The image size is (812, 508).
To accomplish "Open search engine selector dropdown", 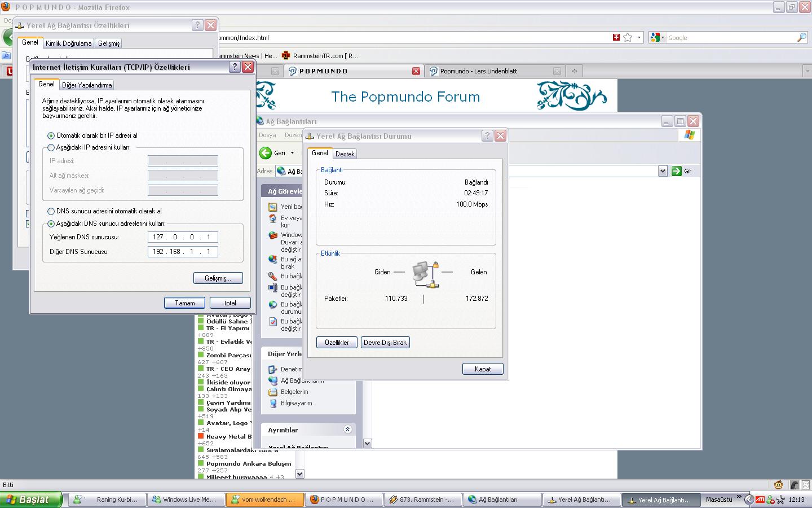I will (x=657, y=38).
